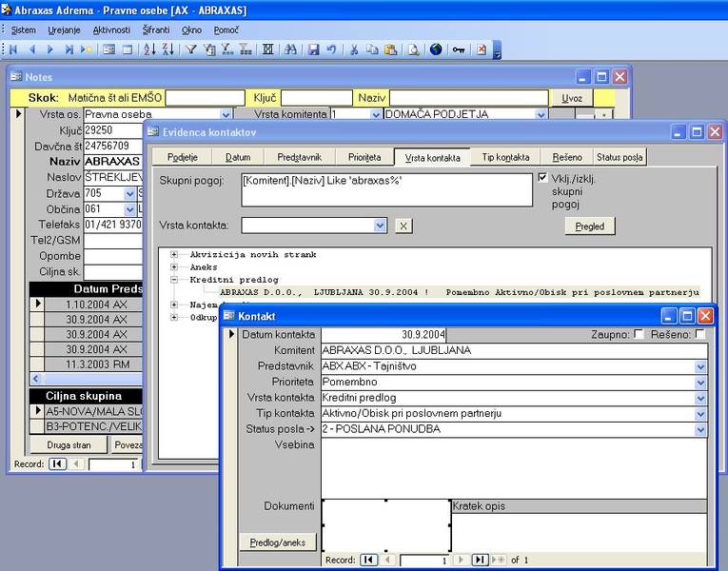
Task: Jump to last record toolbar arrow
Action: pyautogui.click(x=69, y=49)
